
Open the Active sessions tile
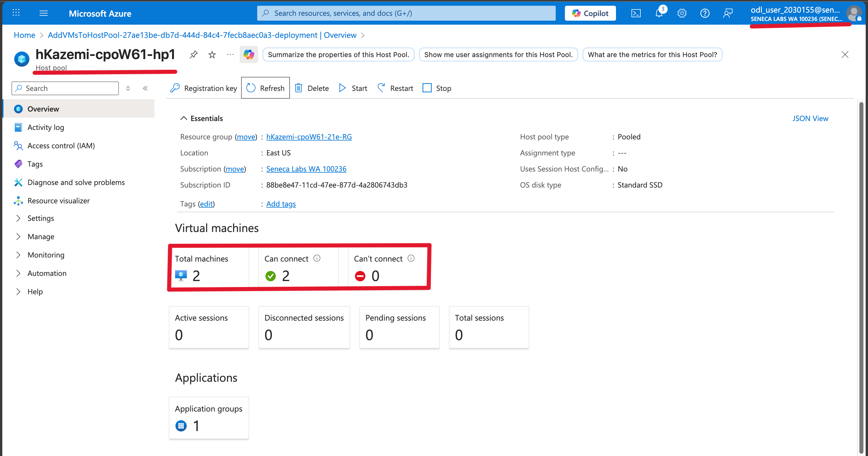coord(209,327)
